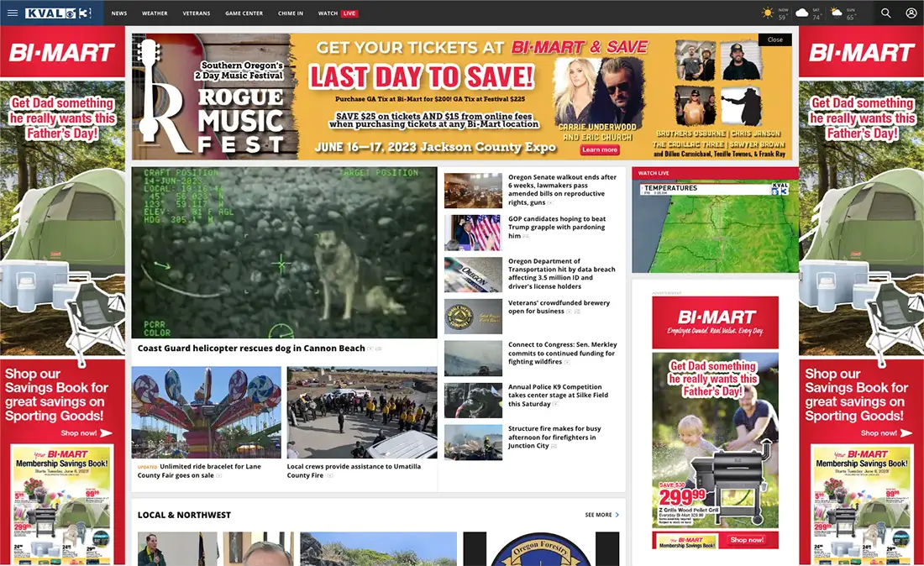The width and height of the screenshot is (924, 566).
Task: Click the sunny current weather icon
Action: click(x=767, y=13)
